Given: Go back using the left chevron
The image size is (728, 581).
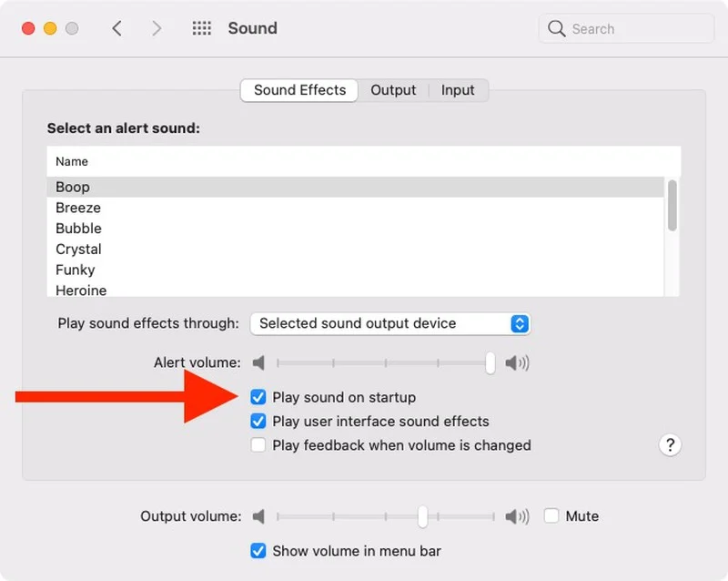Looking at the screenshot, I should coord(116,28).
